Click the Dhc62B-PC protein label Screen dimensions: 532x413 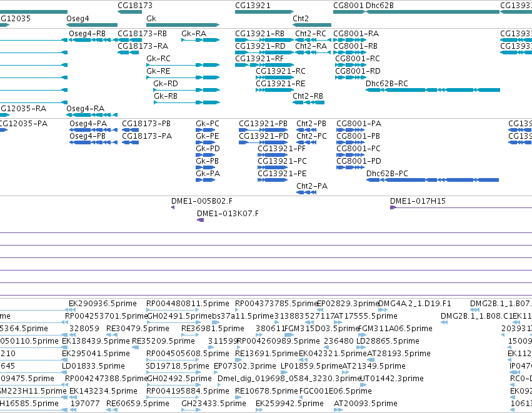[387, 174]
